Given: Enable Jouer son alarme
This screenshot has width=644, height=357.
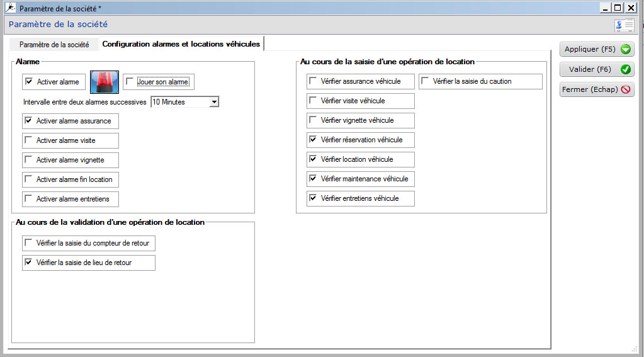Looking at the screenshot, I should pyautogui.click(x=130, y=81).
